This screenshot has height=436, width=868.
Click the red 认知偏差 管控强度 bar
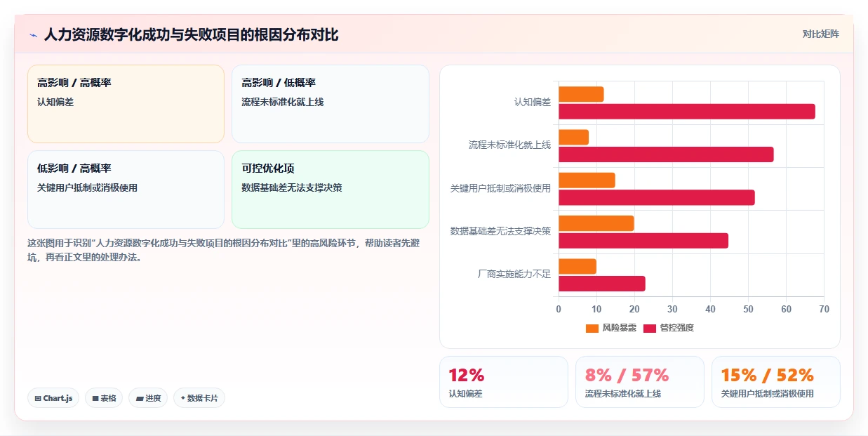click(687, 112)
